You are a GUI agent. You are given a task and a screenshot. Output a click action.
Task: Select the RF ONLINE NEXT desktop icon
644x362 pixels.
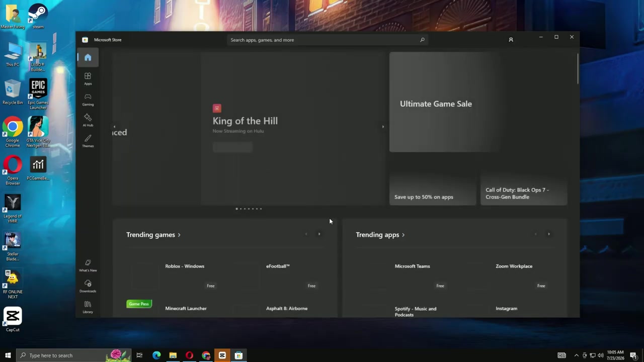(x=13, y=285)
